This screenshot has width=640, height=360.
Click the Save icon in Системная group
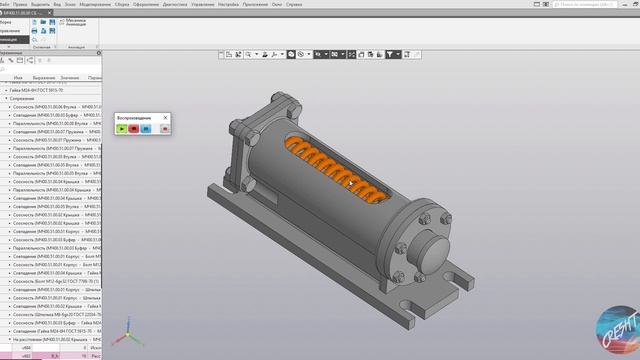[52, 22]
